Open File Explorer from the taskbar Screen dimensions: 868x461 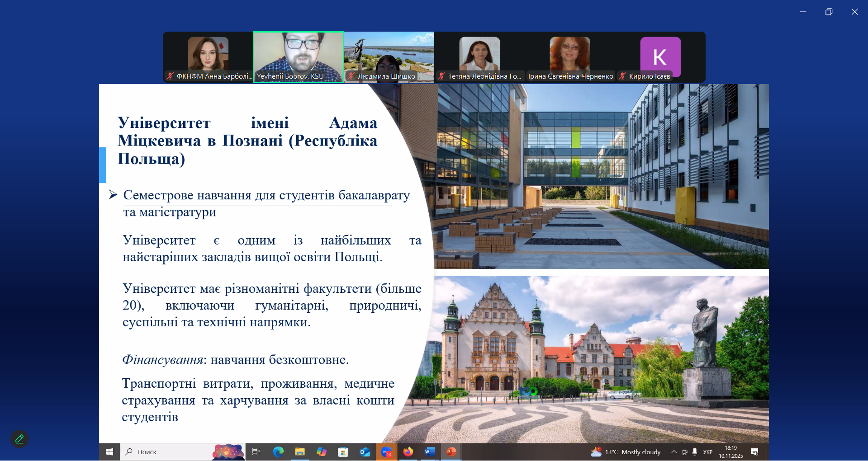(x=300, y=452)
